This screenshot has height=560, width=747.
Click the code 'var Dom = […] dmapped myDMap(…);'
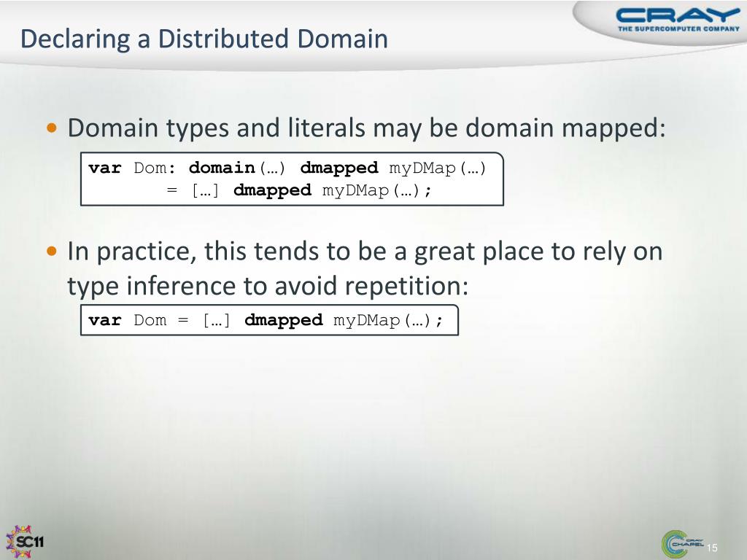(x=266, y=321)
